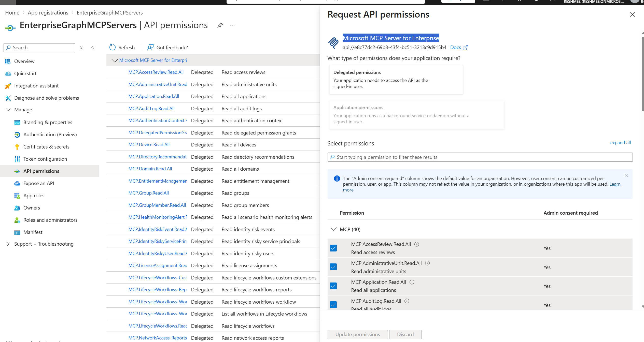This screenshot has height=342, width=644.
Task: Pin the API permissions page
Action: click(220, 25)
